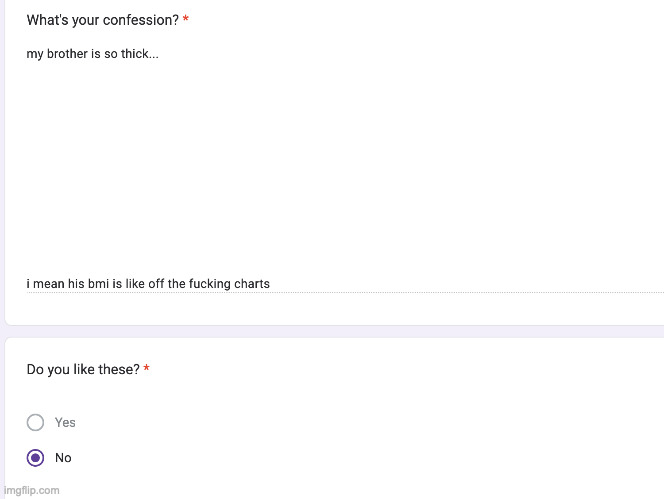The width and height of the screenshot is (664, 499).
Task: Place cursor after 'my brother is so thick...'
Action: coord(159,54)
